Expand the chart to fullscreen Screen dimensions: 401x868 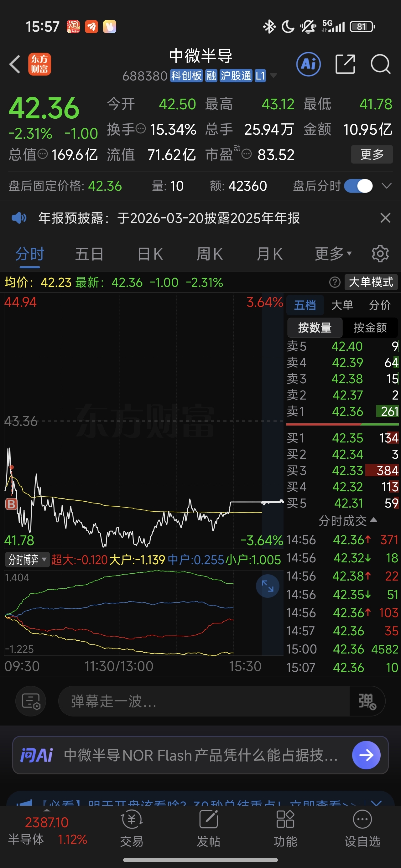click(268, 586)
